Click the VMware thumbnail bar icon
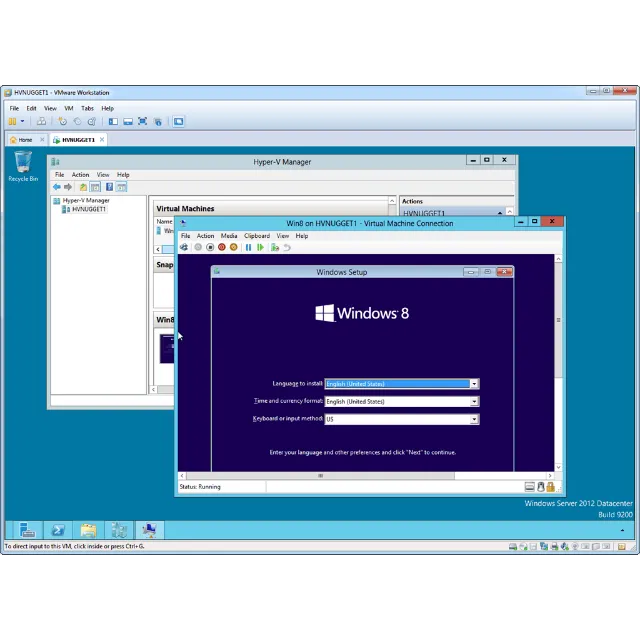Viewport: 640px width, 640px height. 128,121
